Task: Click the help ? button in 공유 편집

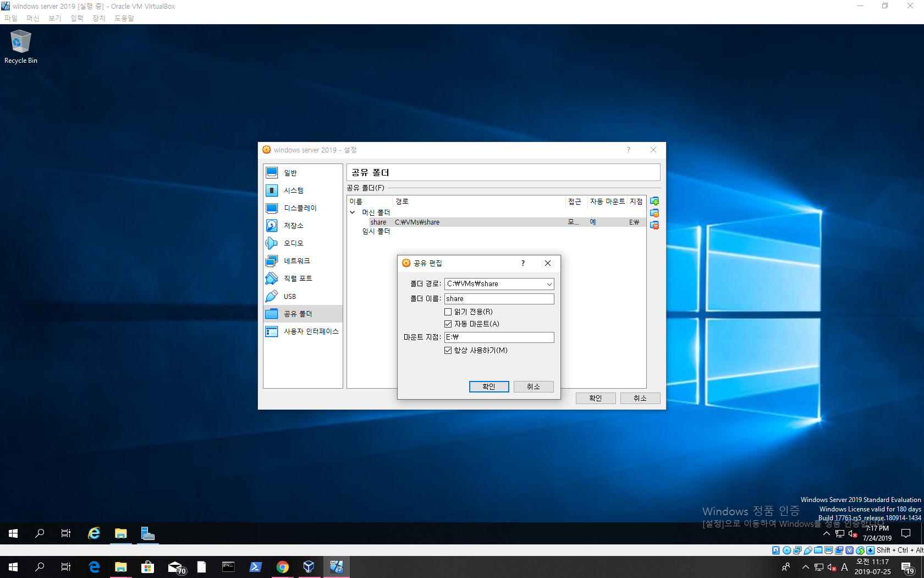Action: point(523,264)
